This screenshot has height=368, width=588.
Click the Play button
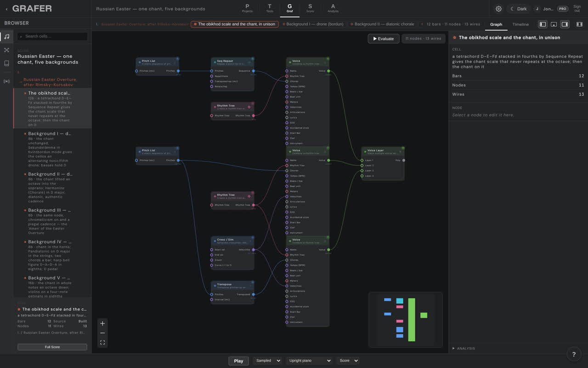pos(238,361)
